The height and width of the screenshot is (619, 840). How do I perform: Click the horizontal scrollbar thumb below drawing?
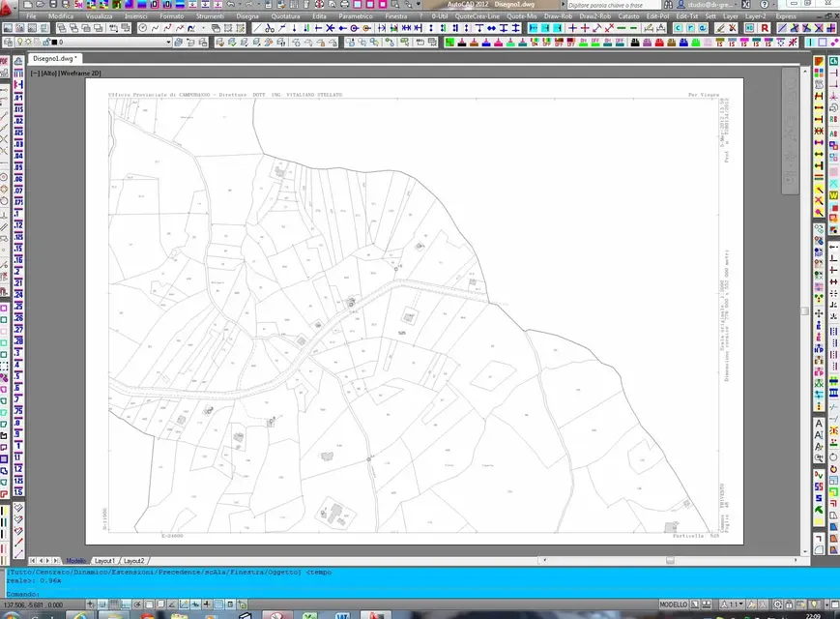click(670, 560)
